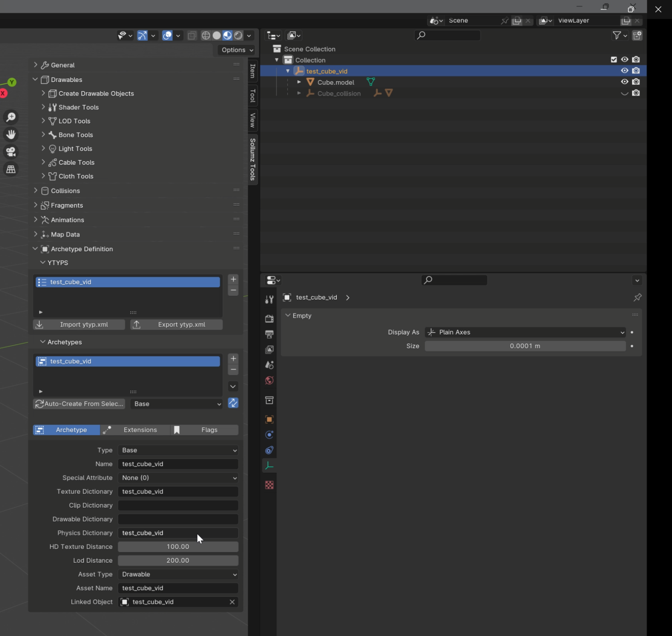Toggle Cube.model viewport visibility eye
This screenshot has height=636, width=672.
[x=624, y=82]
